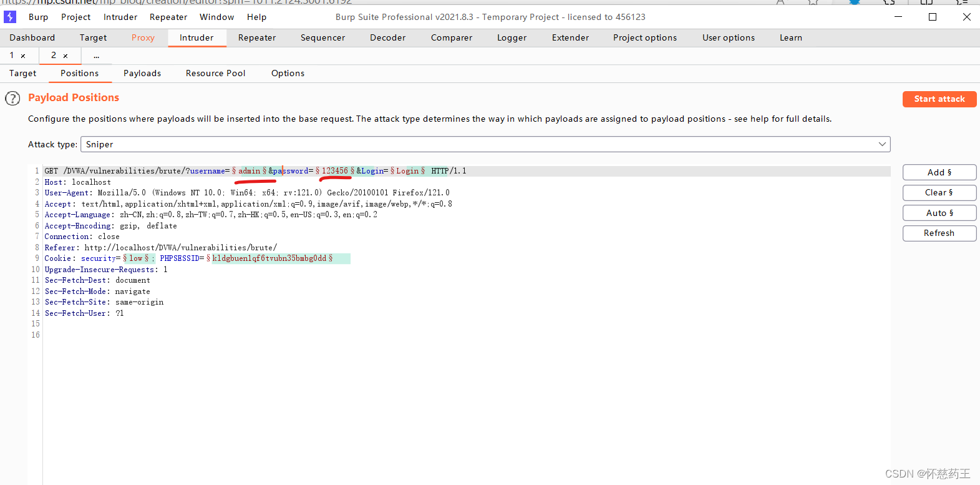Click the Accept: text/html header line
The width and height of the screenshot is (980, 485).
point(248,204)
